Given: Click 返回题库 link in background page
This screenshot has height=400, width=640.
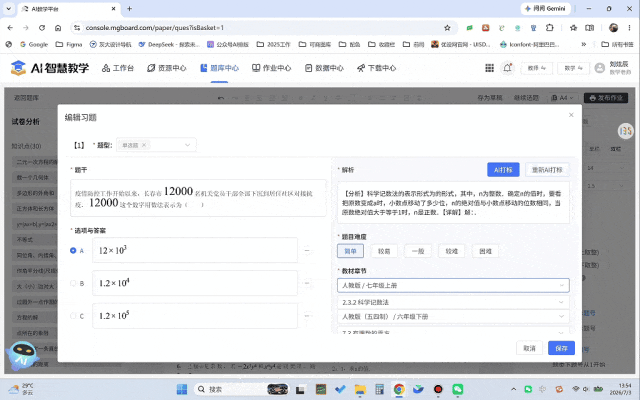Looking at the screenshot, I should 26,98.
